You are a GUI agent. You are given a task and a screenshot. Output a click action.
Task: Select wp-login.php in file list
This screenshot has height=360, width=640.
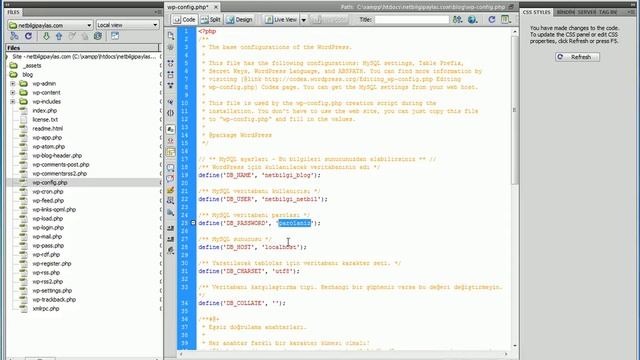[x=48, y=228]
